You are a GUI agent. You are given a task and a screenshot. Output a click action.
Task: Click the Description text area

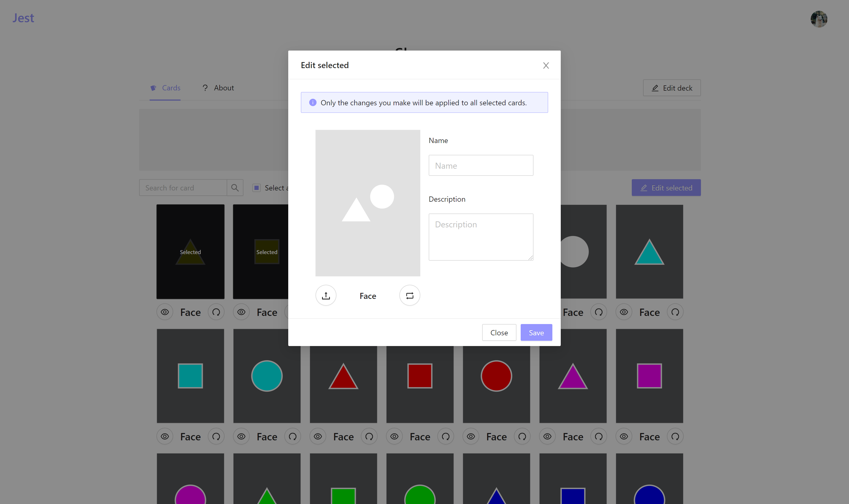(481, 237)
